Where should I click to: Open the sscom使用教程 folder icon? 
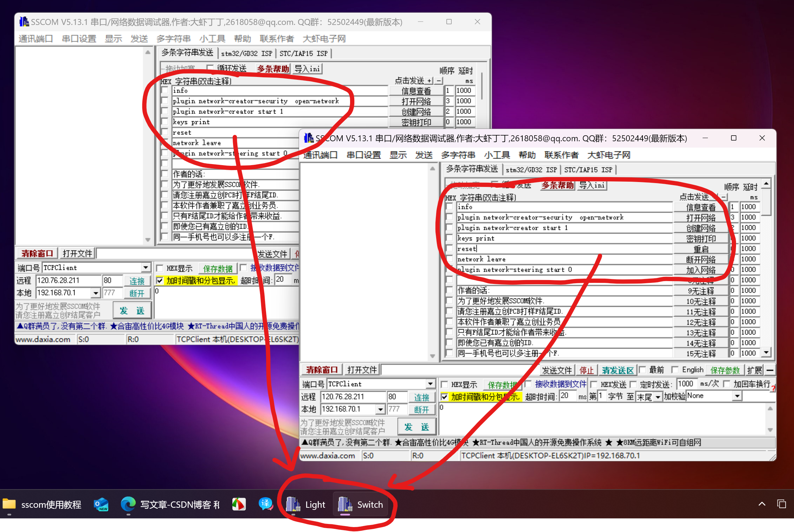click(9, 505)
